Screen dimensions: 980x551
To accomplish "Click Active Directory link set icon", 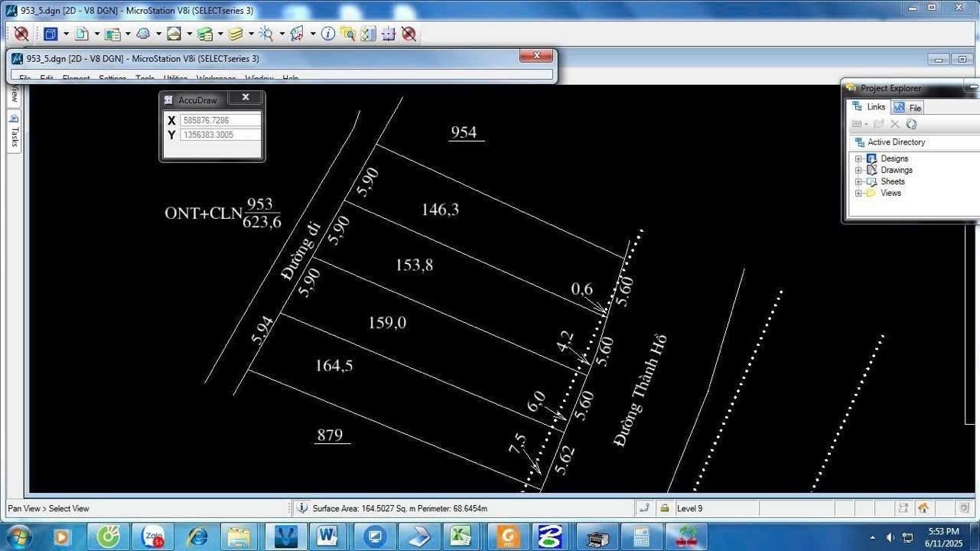I will point(860,142).
